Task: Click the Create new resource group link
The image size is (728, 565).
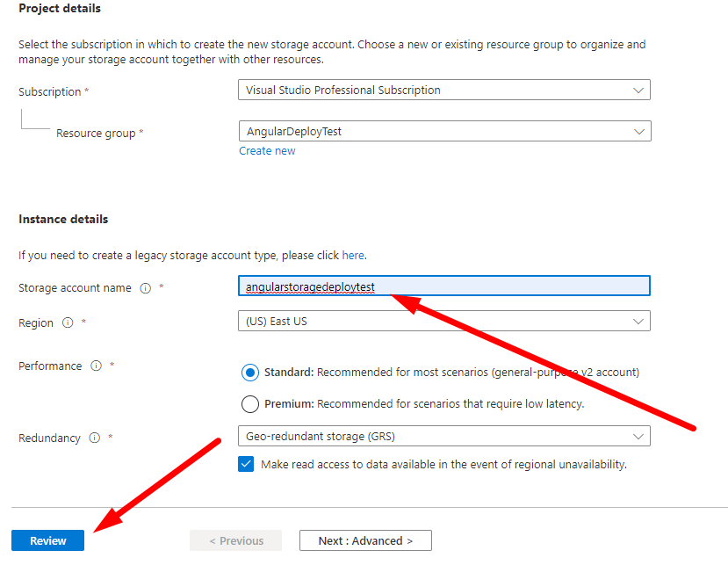Action: 267,151
